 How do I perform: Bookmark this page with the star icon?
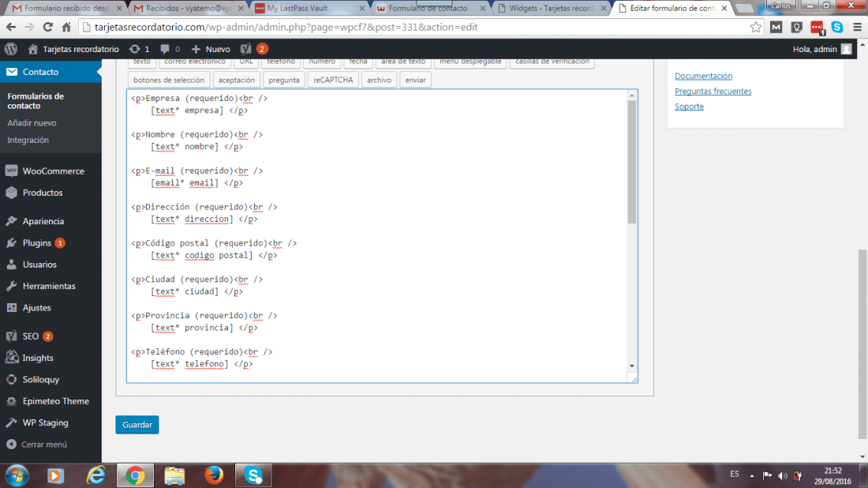click(756, 27)
